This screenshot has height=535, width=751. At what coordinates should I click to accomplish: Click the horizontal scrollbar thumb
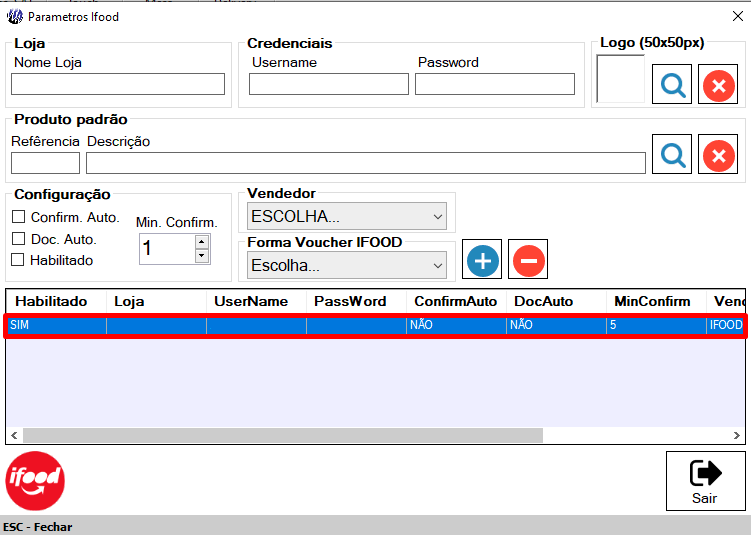[283, 435]
